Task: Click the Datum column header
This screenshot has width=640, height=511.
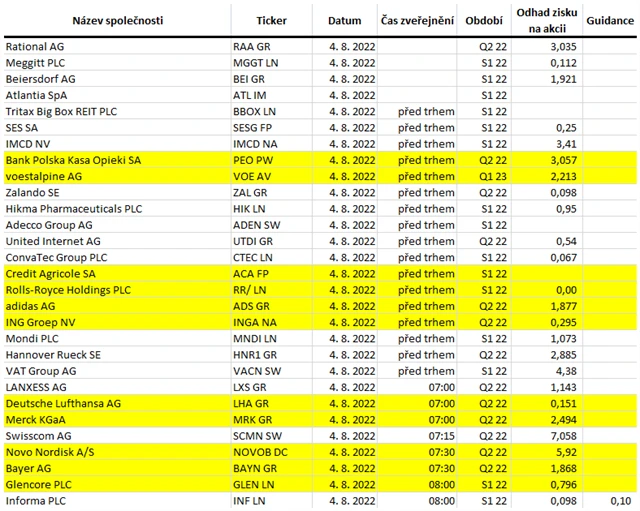Action: (x=345, y=20)
